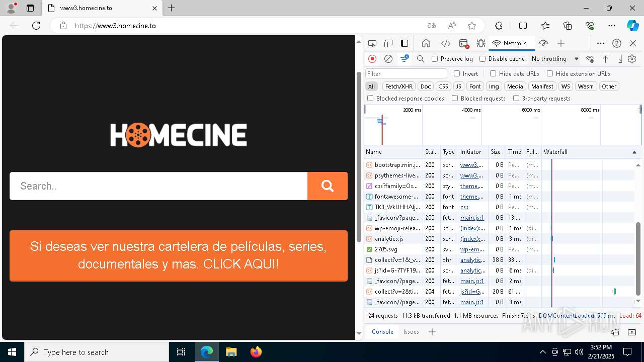Open the Copilot icon in Edge toolbar
Viewport: 644px width, 362px height.
[x=632, y=26]
